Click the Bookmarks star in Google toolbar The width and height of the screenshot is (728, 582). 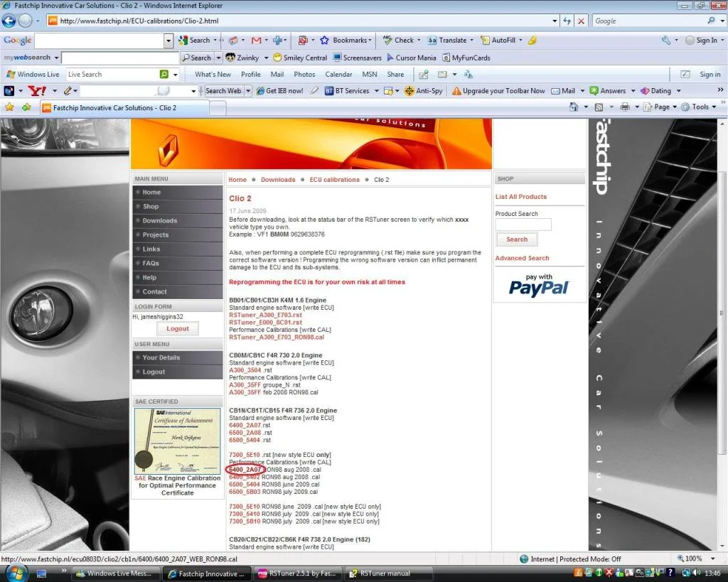click(x=324, y=41)
